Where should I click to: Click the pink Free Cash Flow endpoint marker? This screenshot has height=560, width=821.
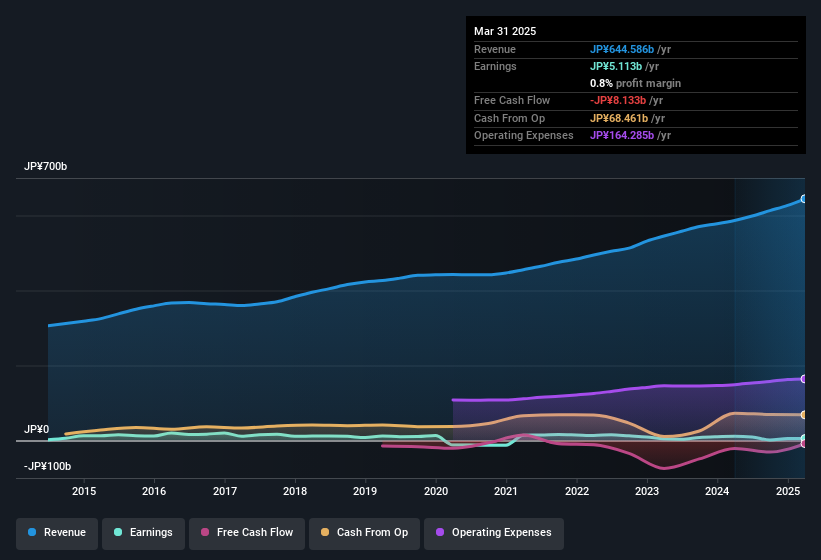pyautogui.click(x=804, y=444)
